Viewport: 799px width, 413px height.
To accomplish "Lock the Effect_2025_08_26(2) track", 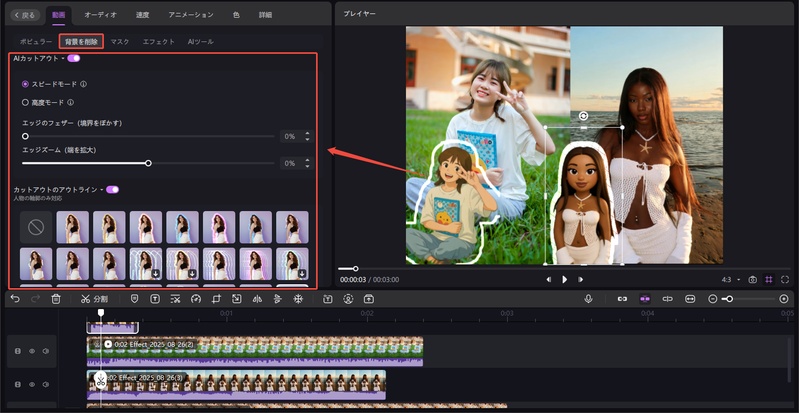I will (18, 351).
